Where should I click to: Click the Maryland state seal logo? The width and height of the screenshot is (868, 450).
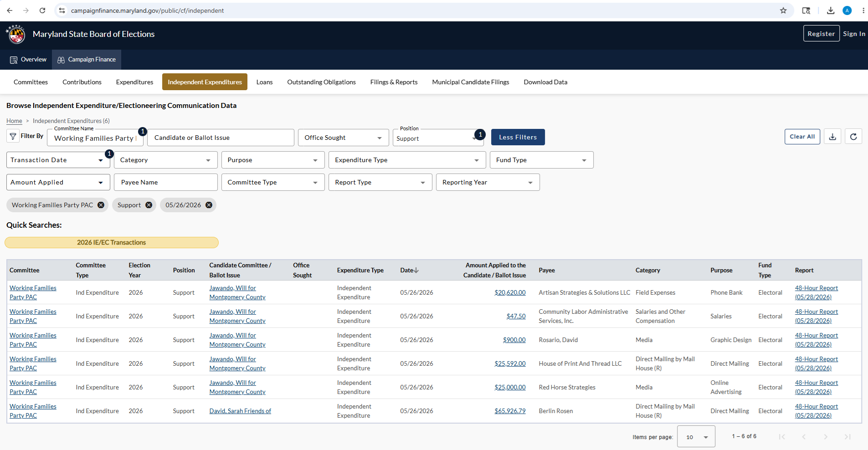coord(15,34)
